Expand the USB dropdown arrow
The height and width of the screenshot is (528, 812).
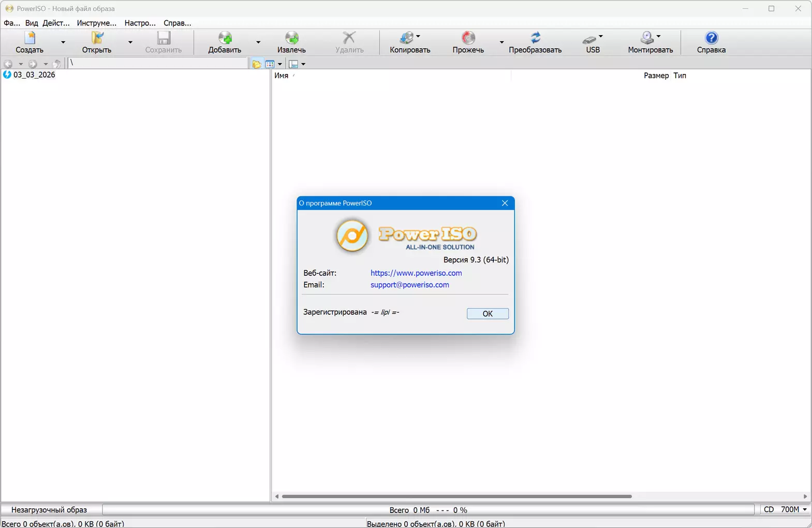point(601,36)
